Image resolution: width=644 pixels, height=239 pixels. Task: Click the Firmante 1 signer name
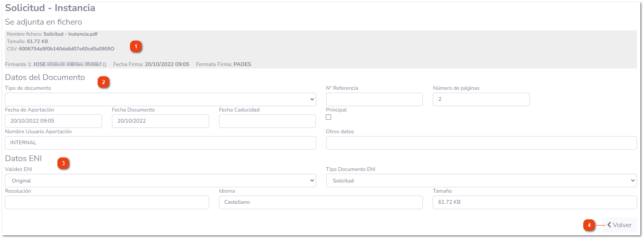[68, 64]
